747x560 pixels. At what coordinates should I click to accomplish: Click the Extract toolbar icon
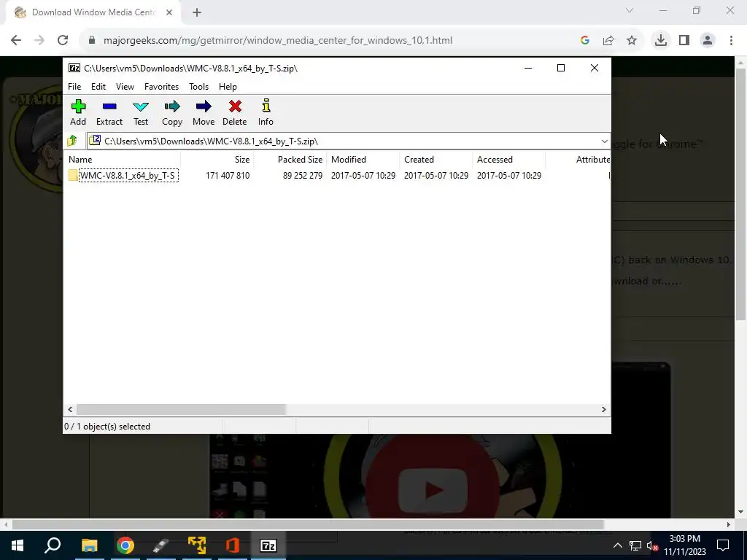tap(109, 112)
